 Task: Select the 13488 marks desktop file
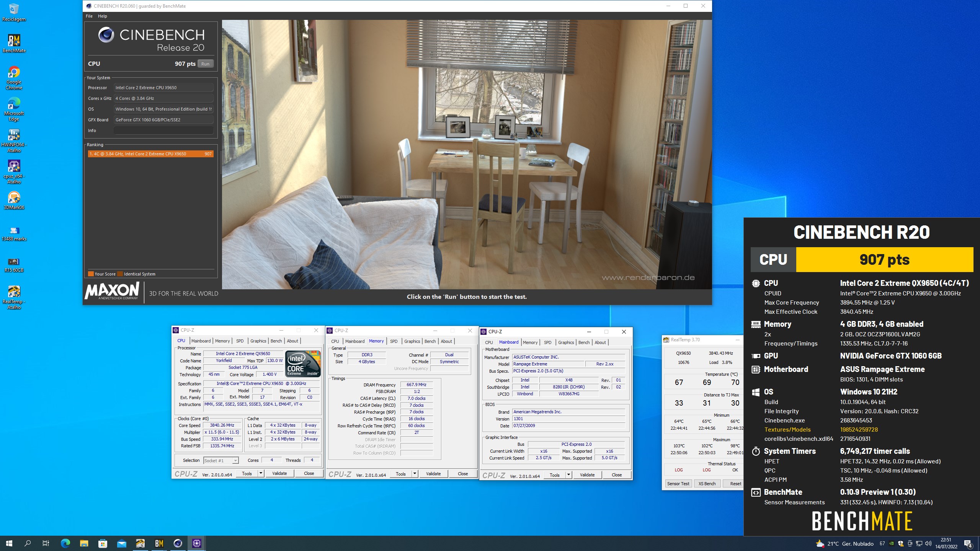(14, 233)
